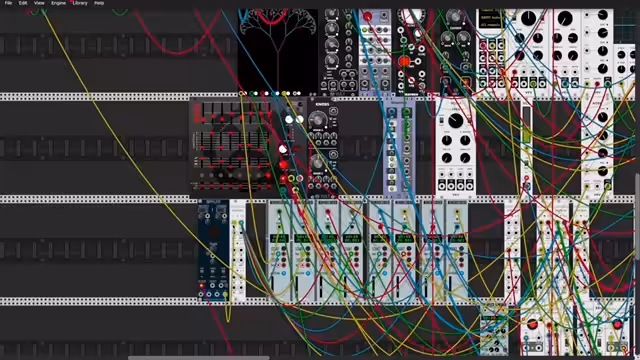Click the green LCD display on first mixer channel
This screenshot has height=360, width=640.
[279, 238]
